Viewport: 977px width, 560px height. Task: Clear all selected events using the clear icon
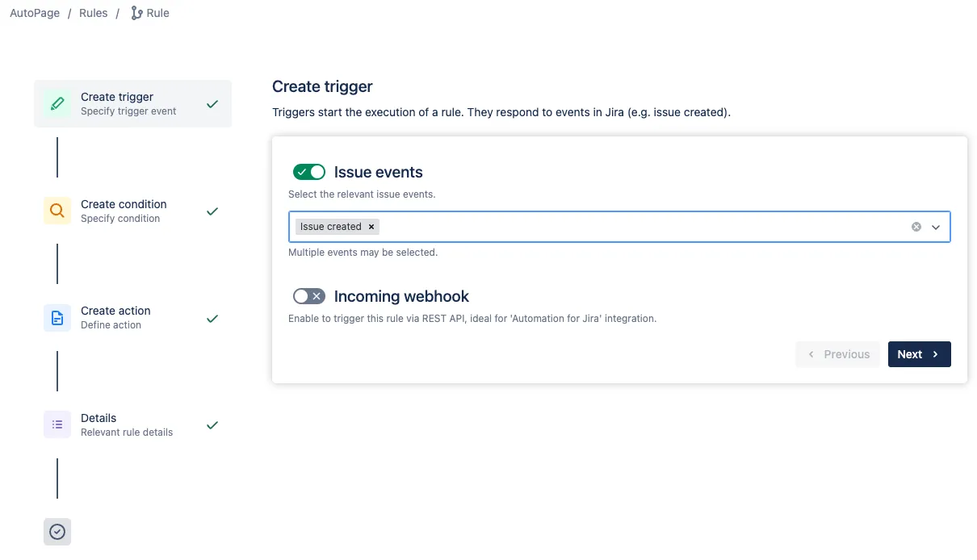(x=916, y=227)
